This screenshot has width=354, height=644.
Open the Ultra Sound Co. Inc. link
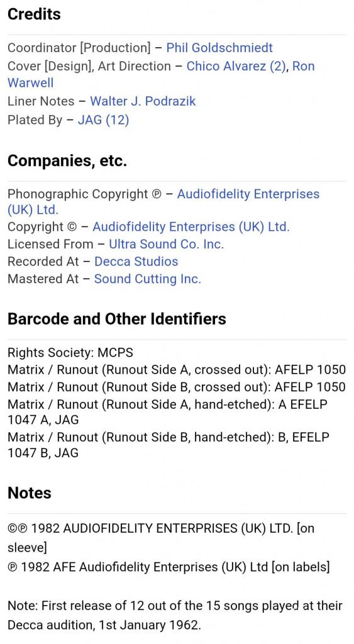pyautogui.click(x=167, y=245)
